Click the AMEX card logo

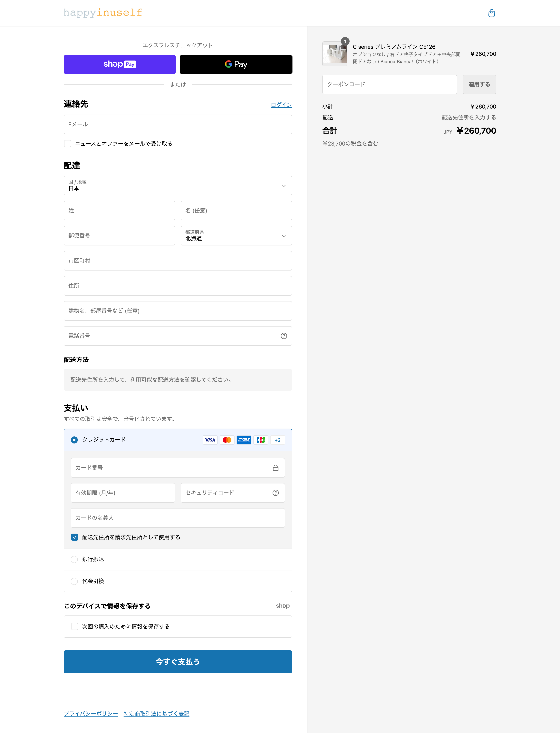[x=244, y=440]
